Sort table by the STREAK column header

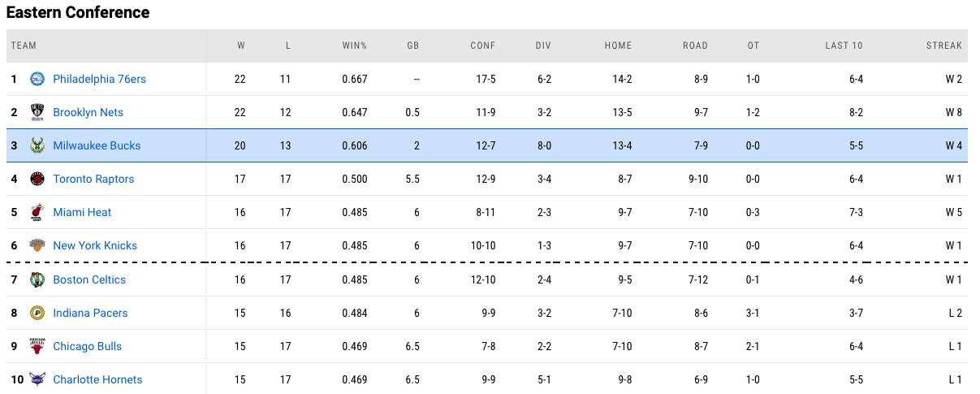(x=943, y=45)
